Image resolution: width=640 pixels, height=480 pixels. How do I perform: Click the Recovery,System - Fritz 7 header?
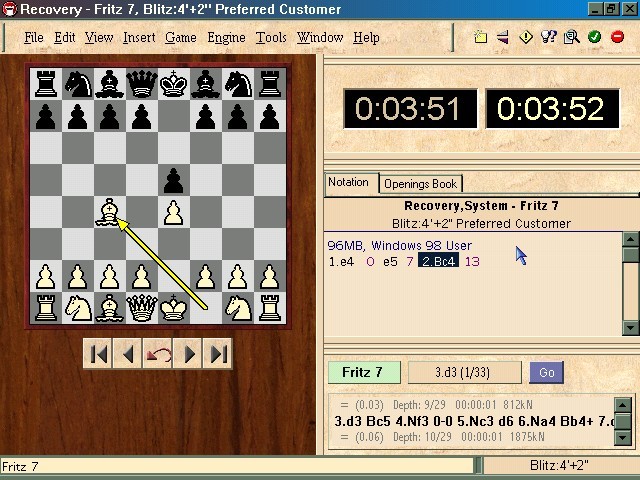click(x=481, y=206)
